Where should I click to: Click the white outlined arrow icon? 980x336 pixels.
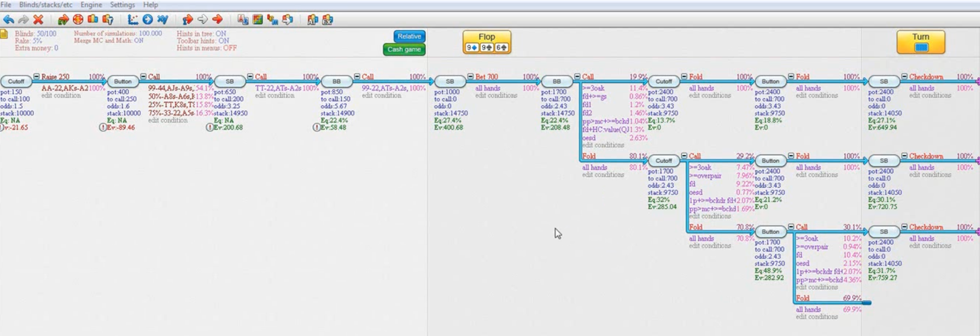tap(202, 19)
